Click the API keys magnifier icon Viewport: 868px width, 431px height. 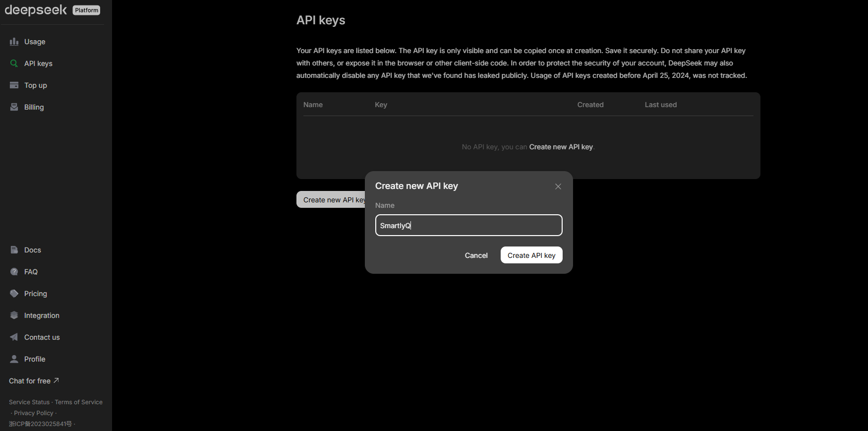pyautogui.click(x=14, y=63)
